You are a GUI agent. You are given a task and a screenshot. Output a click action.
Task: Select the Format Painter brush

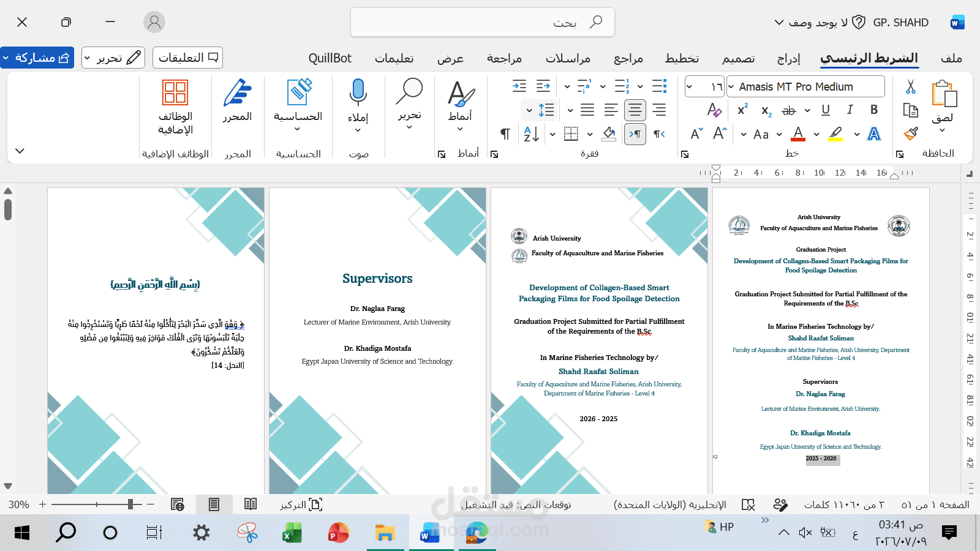tap(910, 133)
